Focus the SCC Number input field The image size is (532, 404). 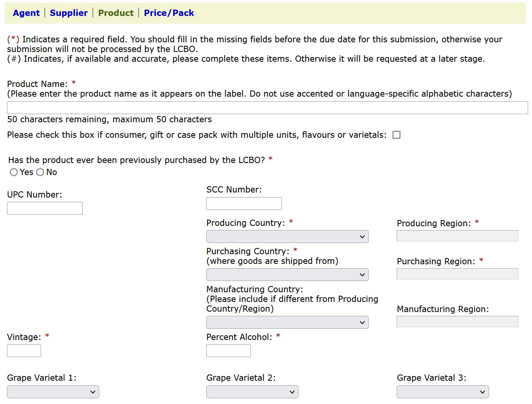pos(244,203)
